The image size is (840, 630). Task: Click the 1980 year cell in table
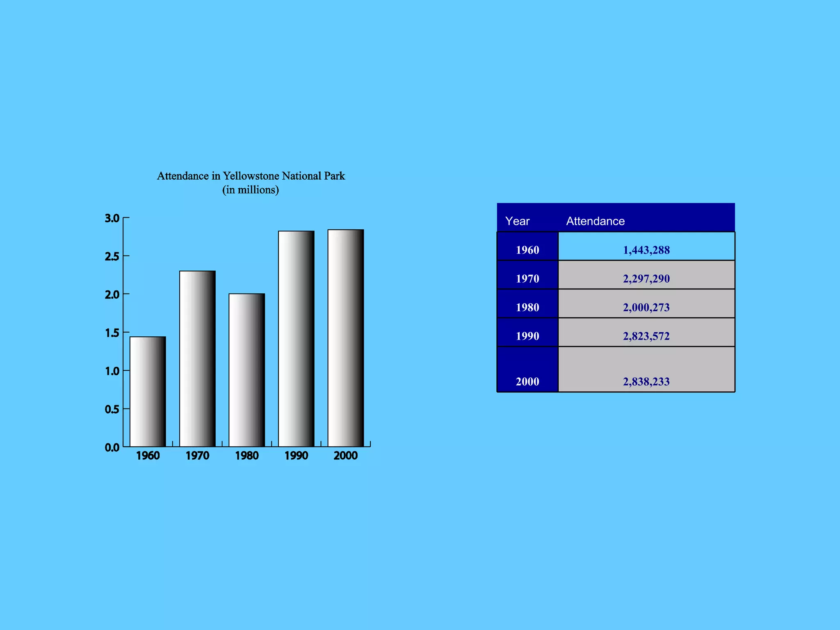tap(527, 307)
